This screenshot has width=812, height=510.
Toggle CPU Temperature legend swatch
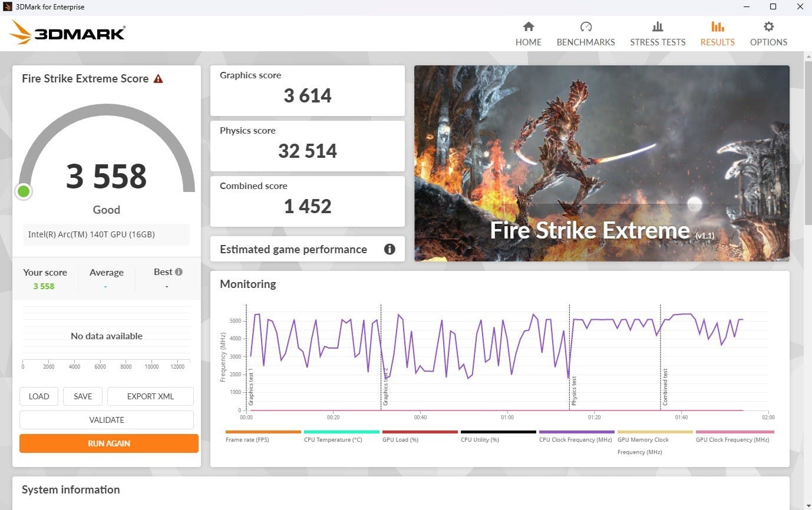click(x=342, y=432)
